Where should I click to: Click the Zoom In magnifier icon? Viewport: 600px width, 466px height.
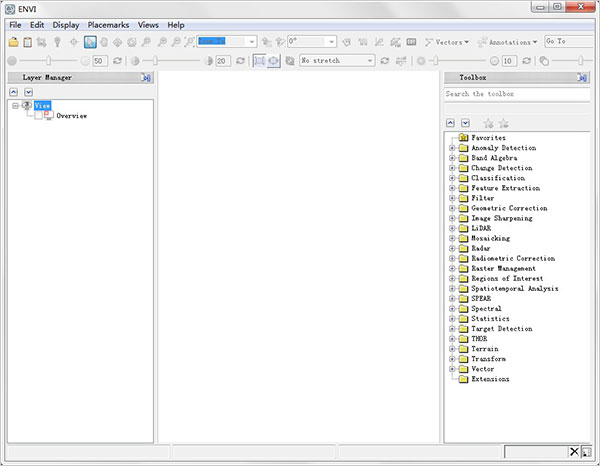pos(162,42)
